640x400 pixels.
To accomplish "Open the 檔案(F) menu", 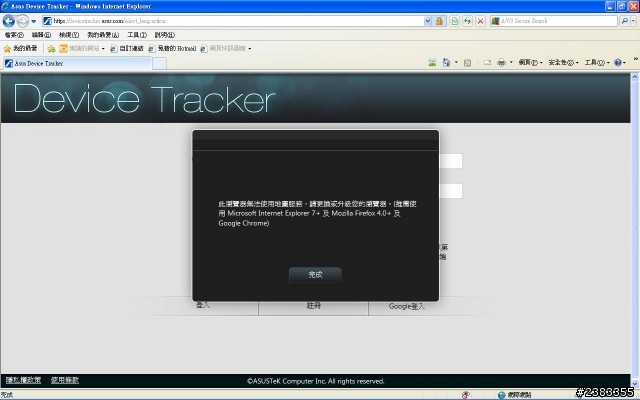I will click(x=14, y=35).
